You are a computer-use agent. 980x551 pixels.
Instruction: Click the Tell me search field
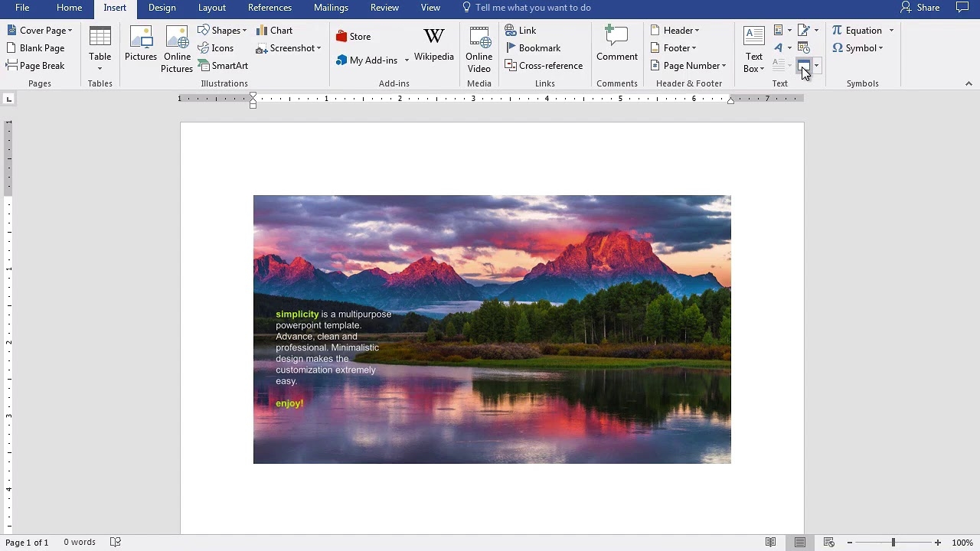tap(533, 8)
